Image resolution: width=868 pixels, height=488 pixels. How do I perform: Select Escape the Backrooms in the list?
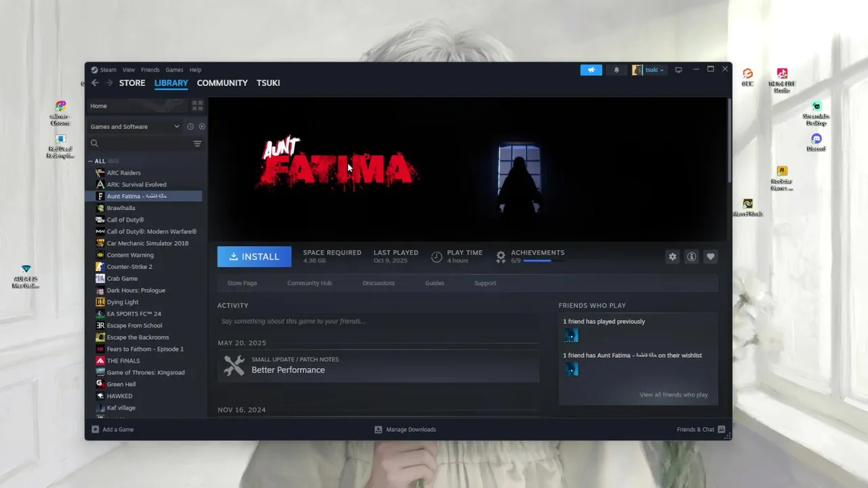tap(138, 338)
